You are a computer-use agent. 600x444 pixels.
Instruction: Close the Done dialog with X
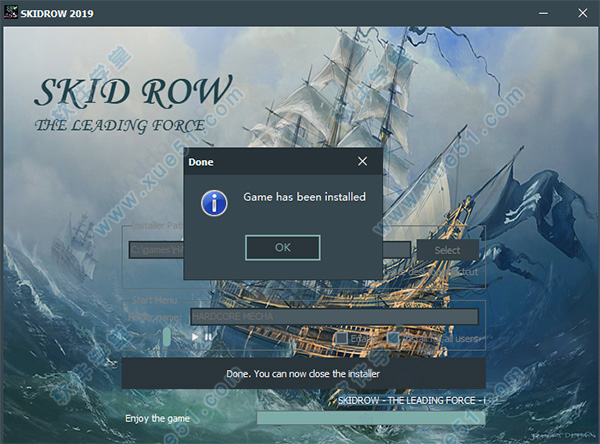pos(362,161)
